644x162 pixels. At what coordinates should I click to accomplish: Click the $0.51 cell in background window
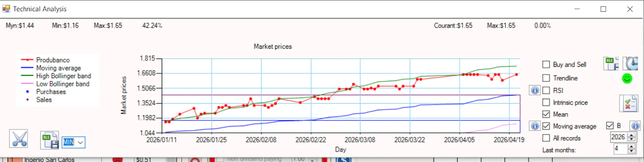point(144,160)
